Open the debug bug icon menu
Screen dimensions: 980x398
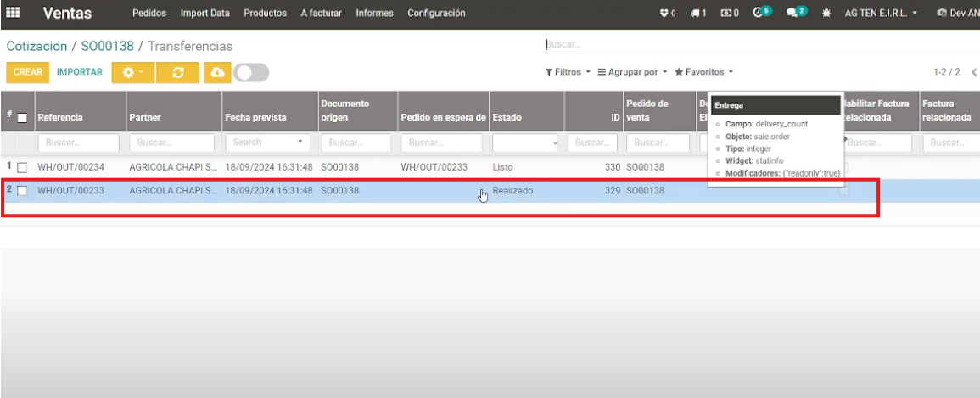pos(826,13)
